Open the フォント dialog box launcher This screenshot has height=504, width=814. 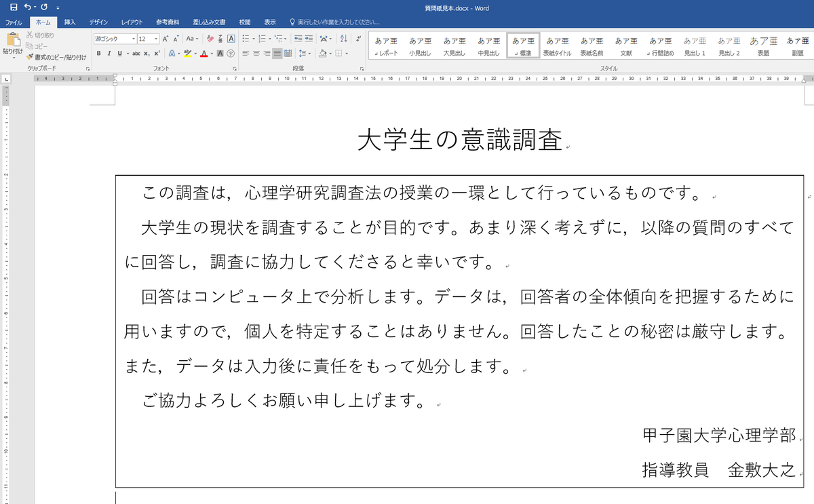[x=234, y=69]
